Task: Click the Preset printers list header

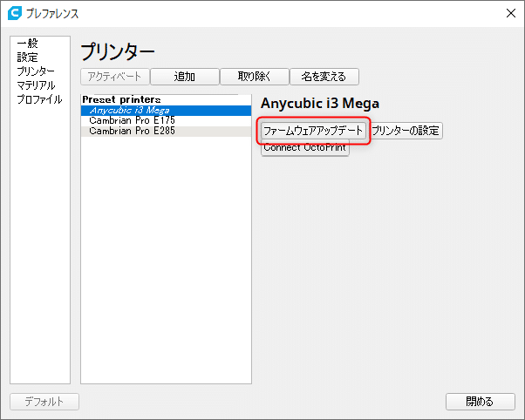Action: 121,99
